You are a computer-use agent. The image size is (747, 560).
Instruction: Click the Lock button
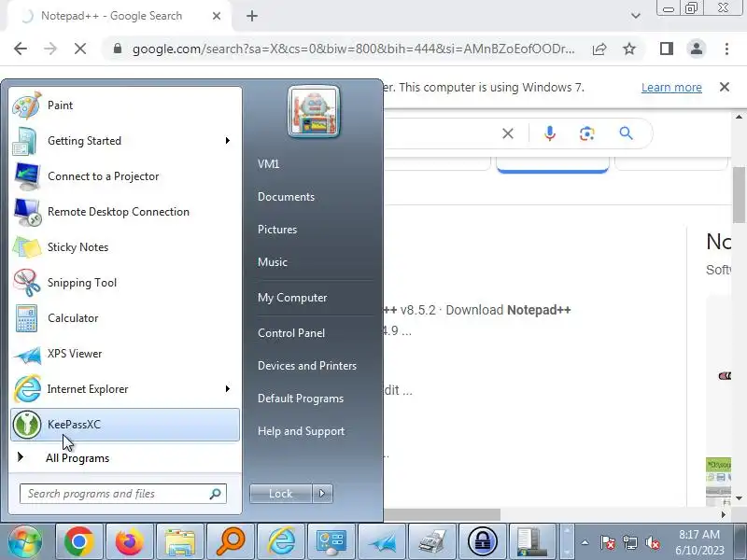[281, 494]
